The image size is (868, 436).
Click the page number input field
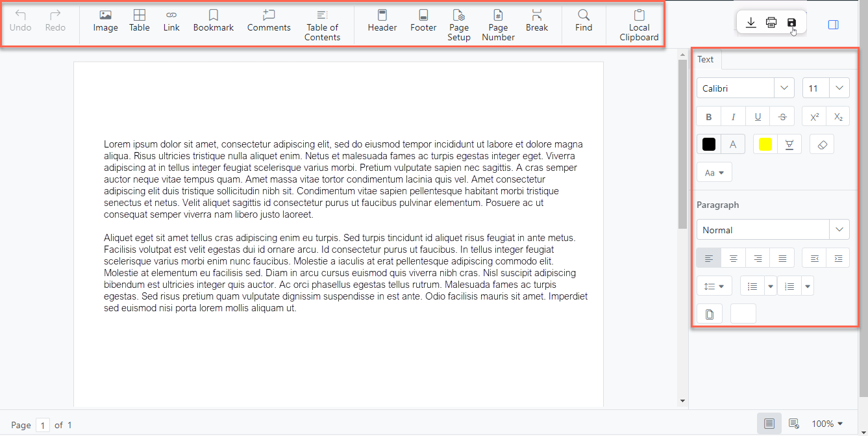[42, 424]
